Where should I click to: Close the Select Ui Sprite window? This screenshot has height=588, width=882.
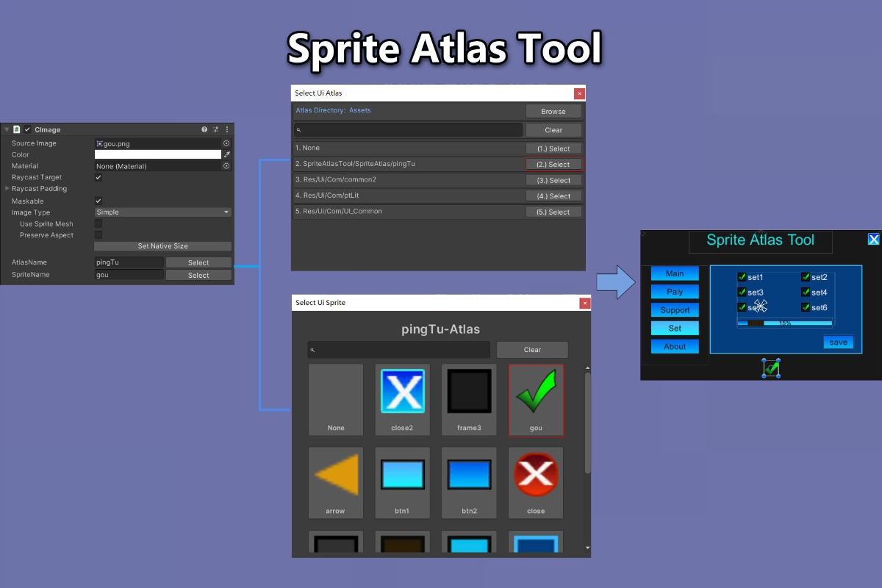coord(585,303)
